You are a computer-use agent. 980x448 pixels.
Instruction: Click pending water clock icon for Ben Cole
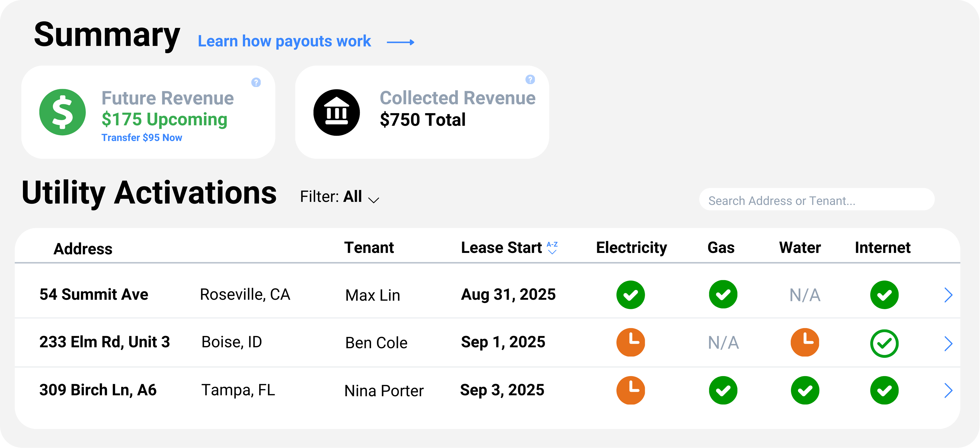[805, 342]
